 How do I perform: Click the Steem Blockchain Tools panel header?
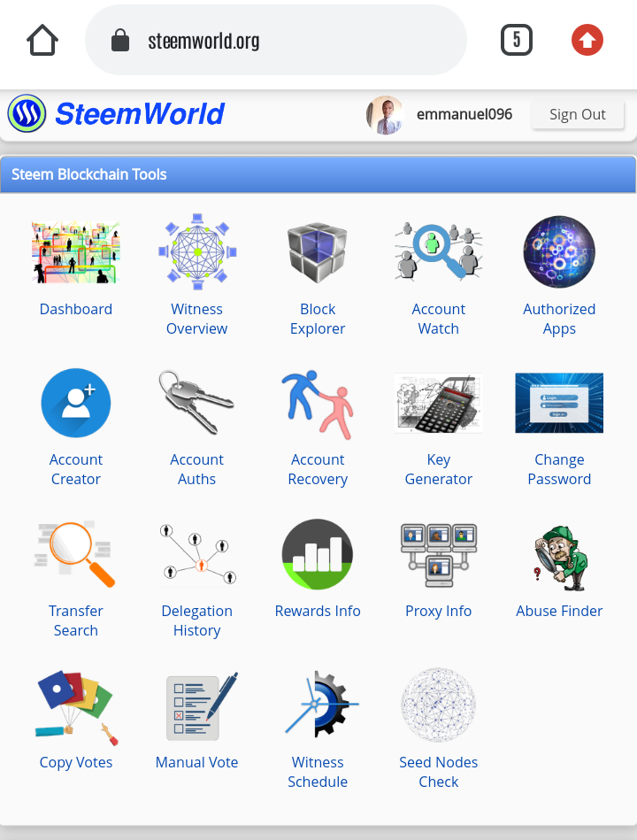(x=318, y=174)
